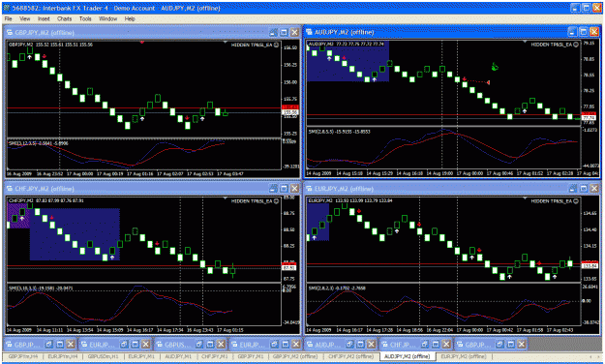Switch to the CHFJPY,M2 (offline) tab
605x364 pixels.
tap(351, 356)
